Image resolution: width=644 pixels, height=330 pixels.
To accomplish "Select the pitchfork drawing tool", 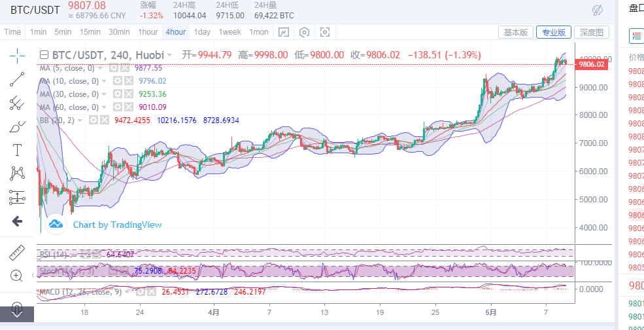I will coord(17,103).
